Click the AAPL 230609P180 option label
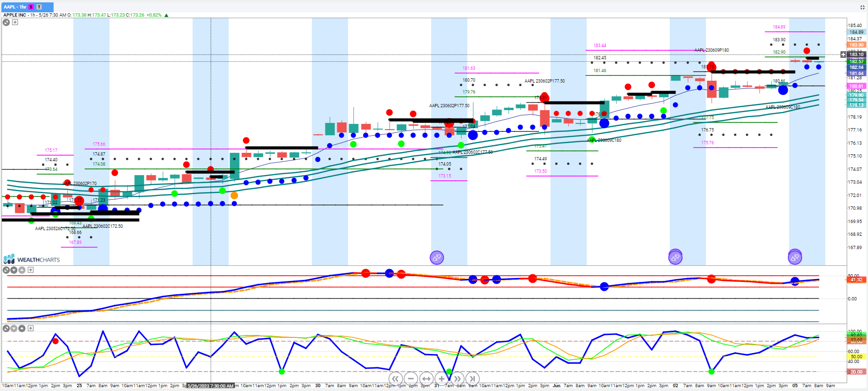This screenshot has width=868, height=391. (x=711, y=50)
